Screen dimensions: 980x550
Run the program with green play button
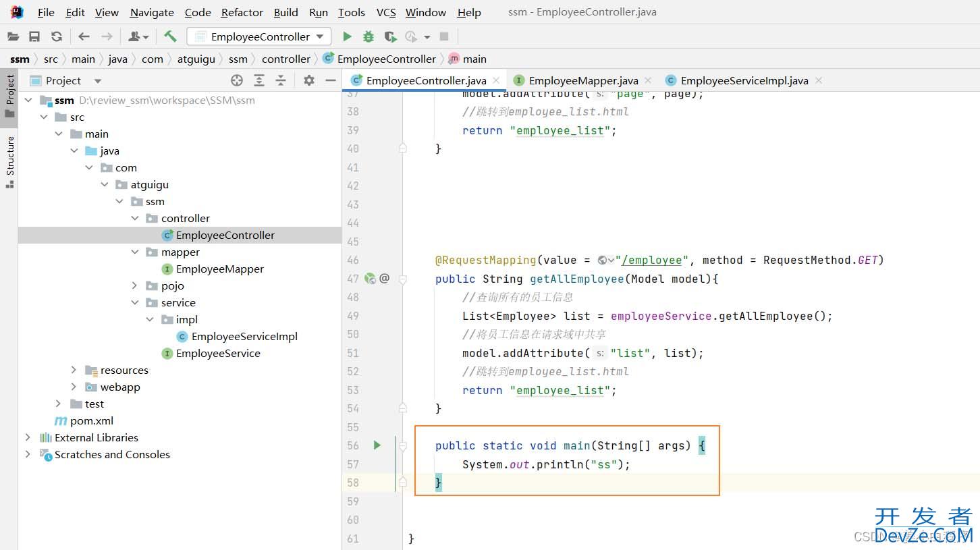coord(347,36)
